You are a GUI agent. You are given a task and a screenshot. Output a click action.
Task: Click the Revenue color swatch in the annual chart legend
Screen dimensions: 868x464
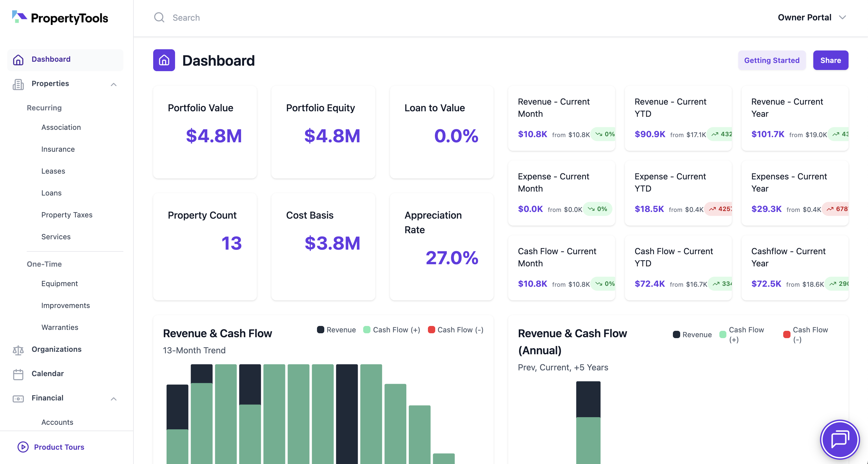tap(677, 334)
